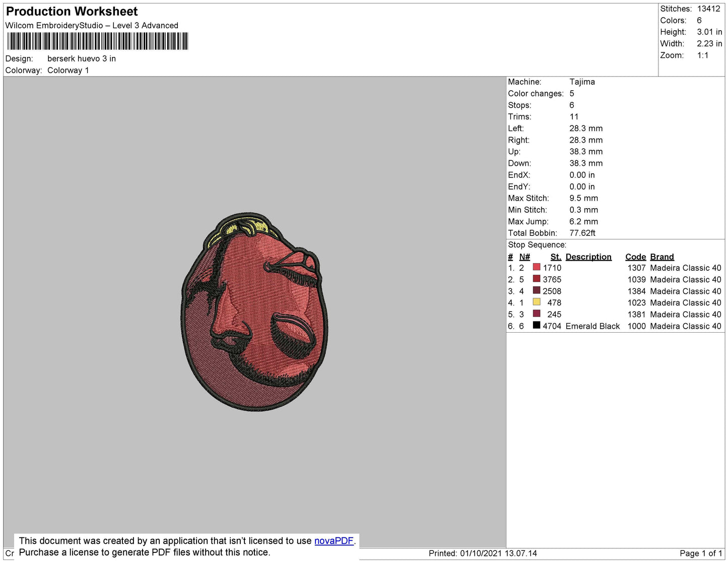
Task: Click the "EndX:" label
Action: point(519,175)
